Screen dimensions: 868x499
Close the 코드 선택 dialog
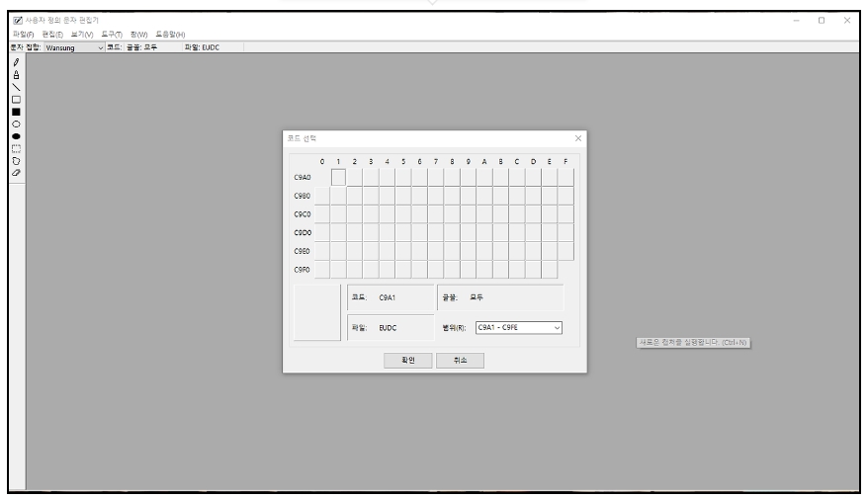click(x=578, y=138)
